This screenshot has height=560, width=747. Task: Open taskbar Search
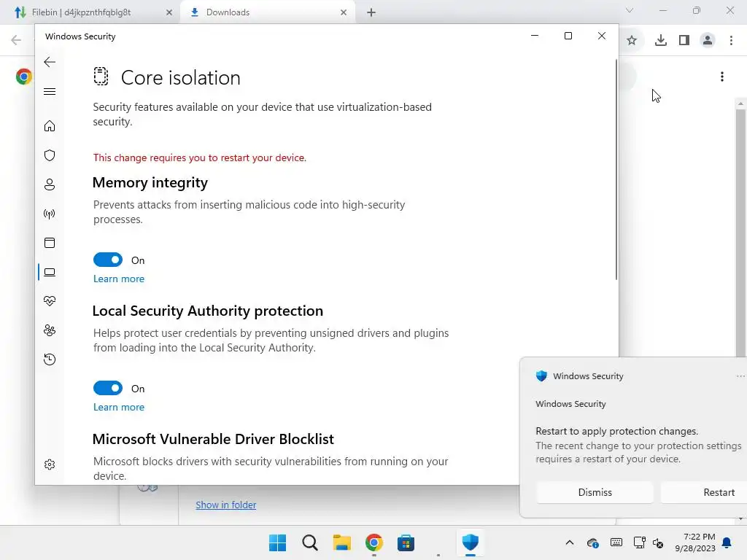tap(309, 542)
